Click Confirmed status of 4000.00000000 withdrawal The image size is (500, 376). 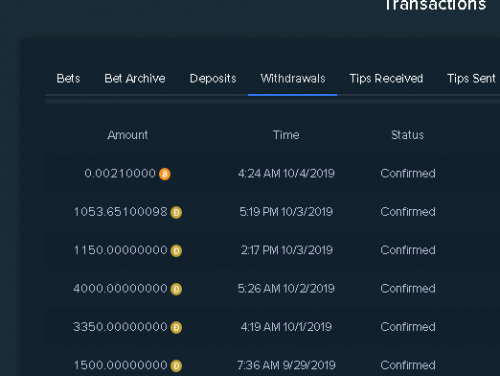click(408, 288)
